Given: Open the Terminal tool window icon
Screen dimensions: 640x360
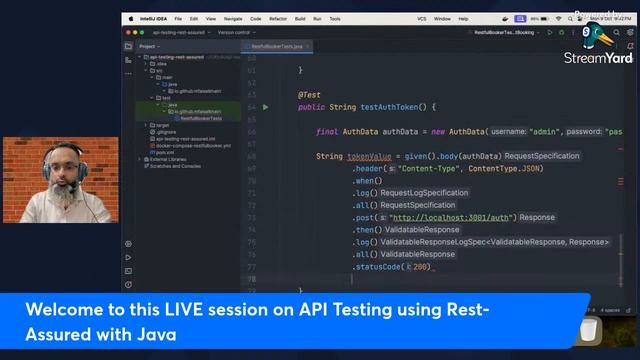Looking at the screenshot, I should pos(128,271).
